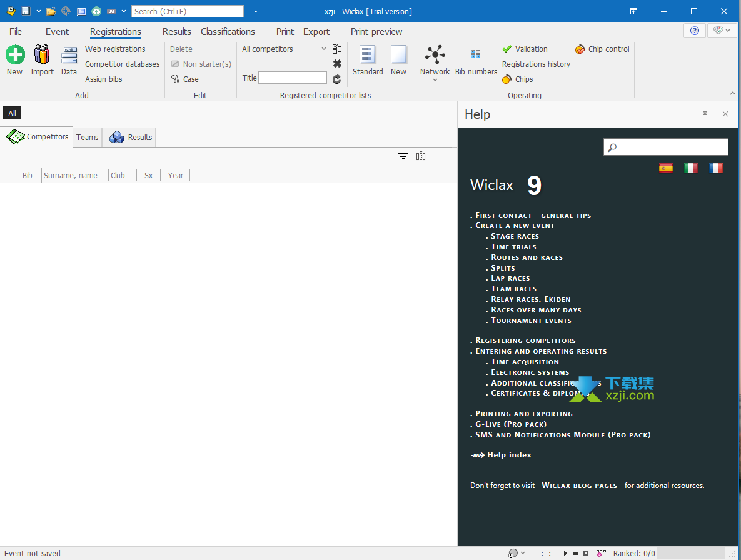The image size is (741, 560).
Task: Click the Title input field
Action: tap(293, 78)
